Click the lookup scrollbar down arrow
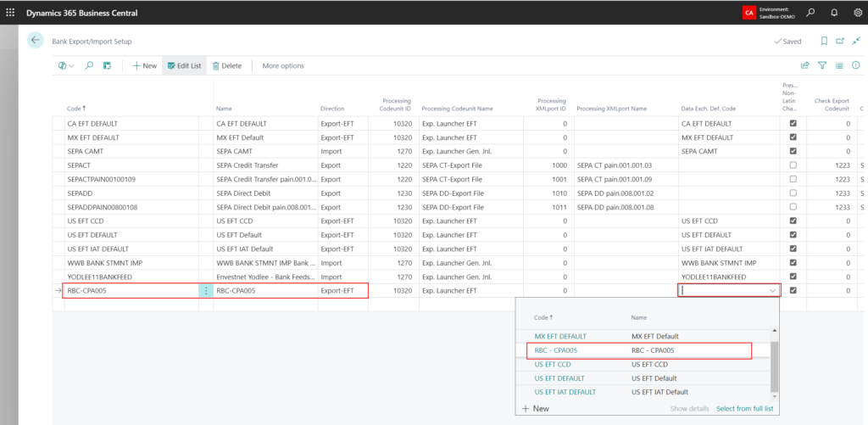868x425 pixels. [774, 396]
